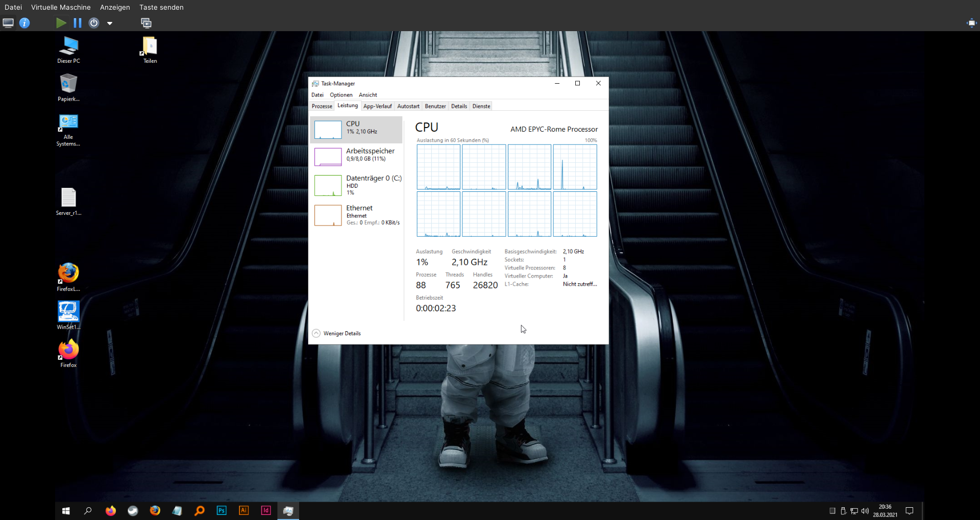Click the handles count 26820
Image resolution: width=980 pixels, height=520 pixels.
coord(485,285)
